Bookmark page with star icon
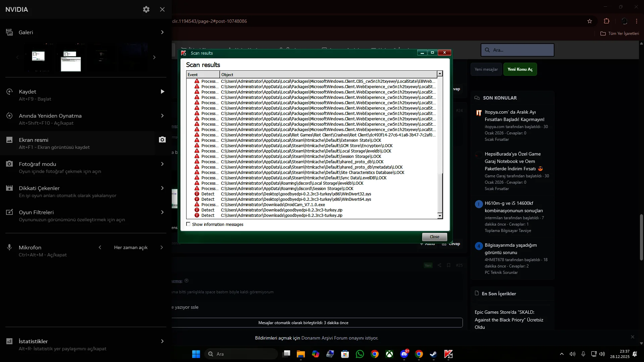The height and width of the screenshot is (362, 644). (x=590, y=21)
